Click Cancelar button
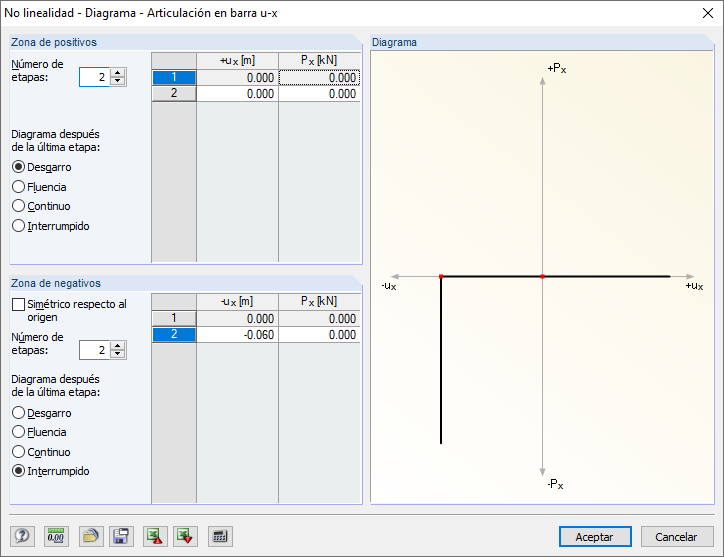This screenshot has height=557, width=724. (x=676, y=537)
